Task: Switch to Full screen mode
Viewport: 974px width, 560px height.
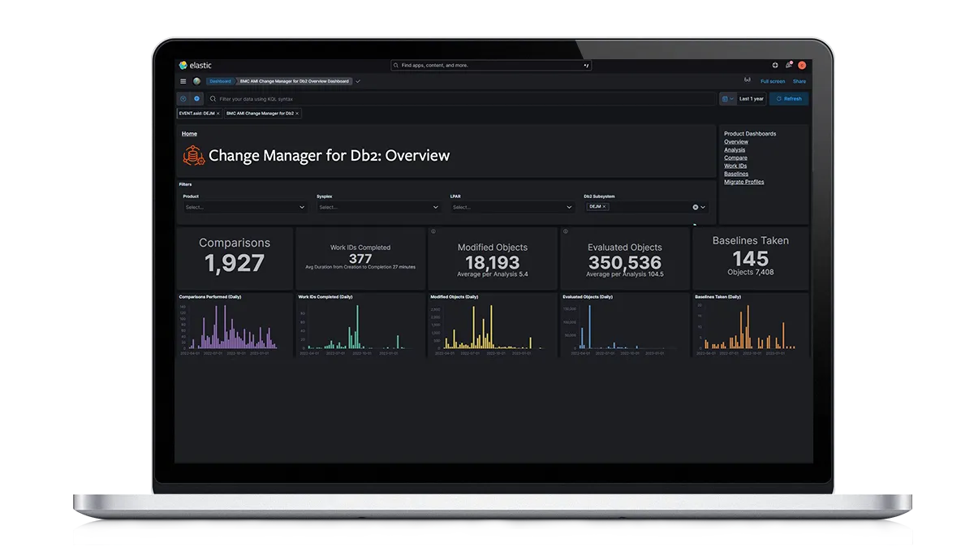Action: click(x=773, y=81)
